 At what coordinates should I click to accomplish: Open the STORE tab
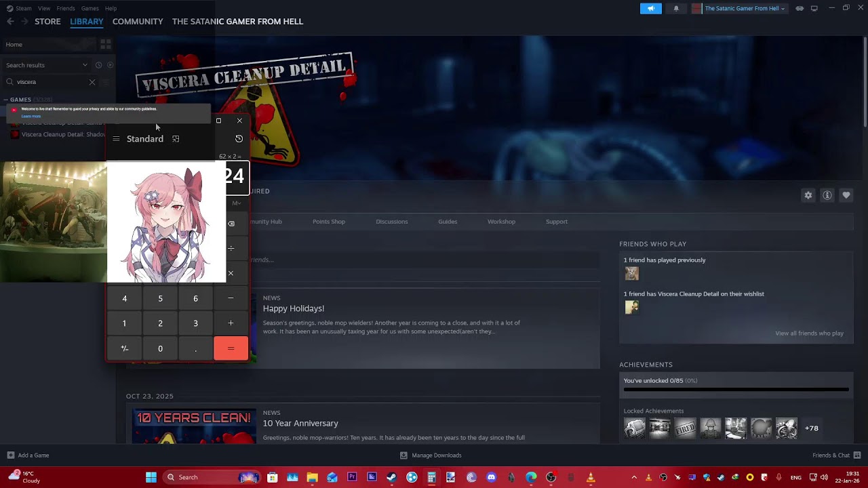tap(47, 22)
